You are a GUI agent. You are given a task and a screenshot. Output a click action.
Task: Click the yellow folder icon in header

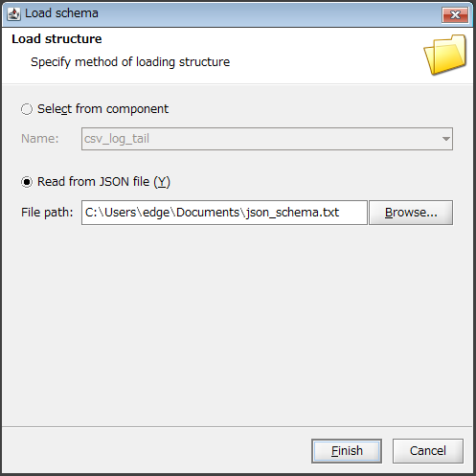(445, 55)
